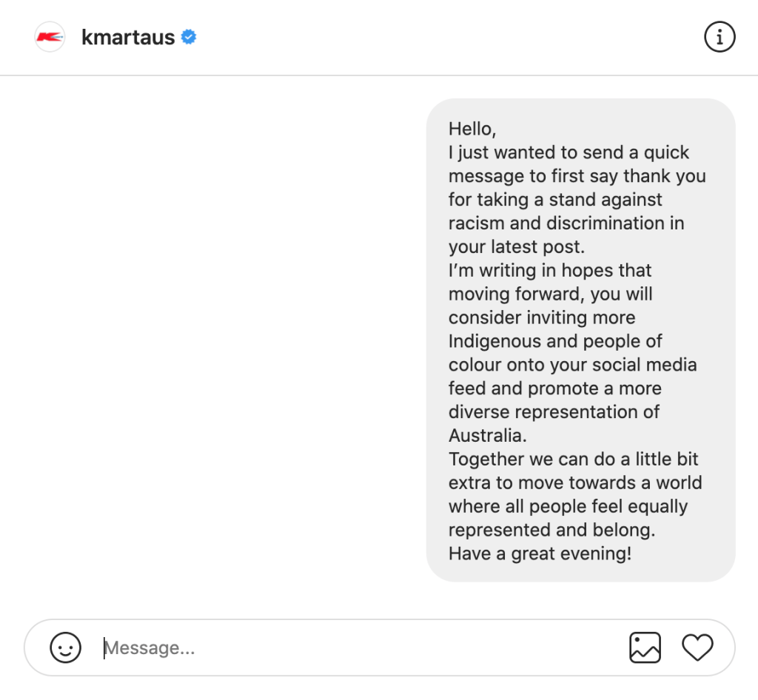Click the word "Australia." in the message

pos(486,435)
